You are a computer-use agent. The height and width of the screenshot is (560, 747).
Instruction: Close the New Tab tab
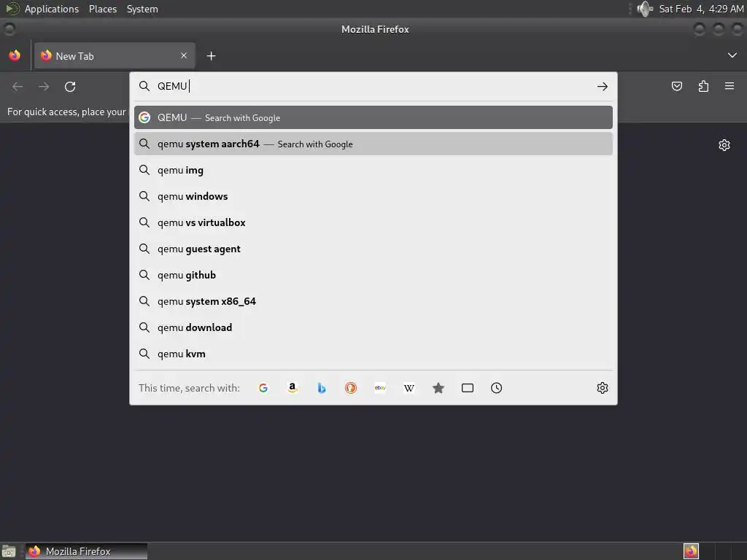click(x=184, y=55)
